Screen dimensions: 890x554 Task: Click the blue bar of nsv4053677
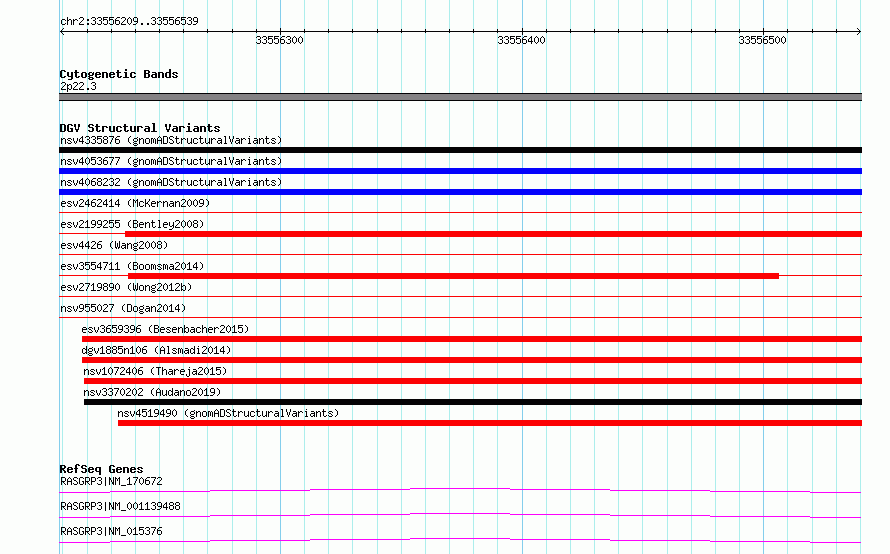click(460, 171)
